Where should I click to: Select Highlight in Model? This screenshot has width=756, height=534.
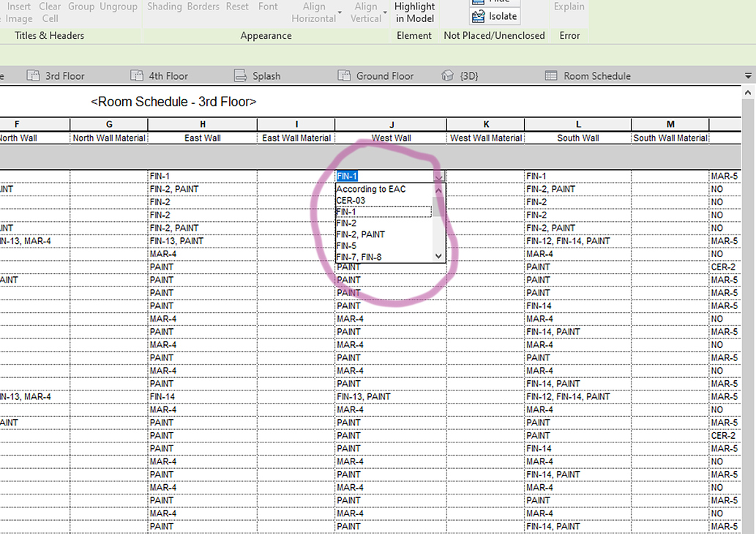pyautogui.click(x=413, y=12)
